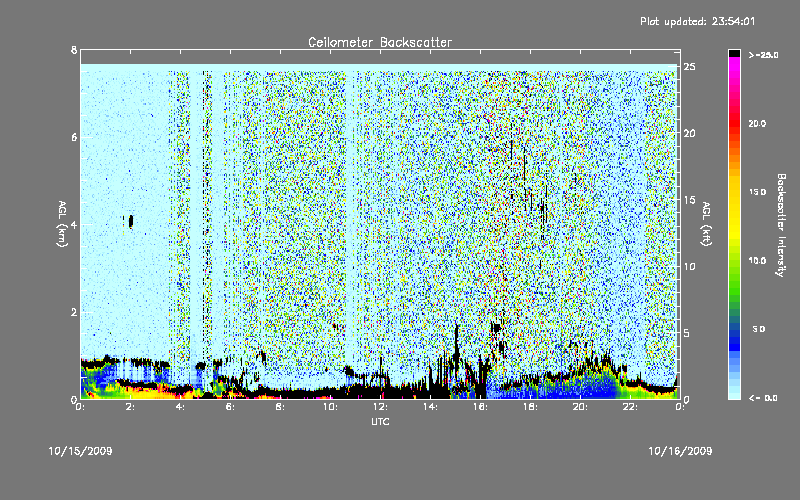The width and height of the screenshot is (800, 500).
Task: Click the x-axis tick label '4:'
Action: pos(180,407)
